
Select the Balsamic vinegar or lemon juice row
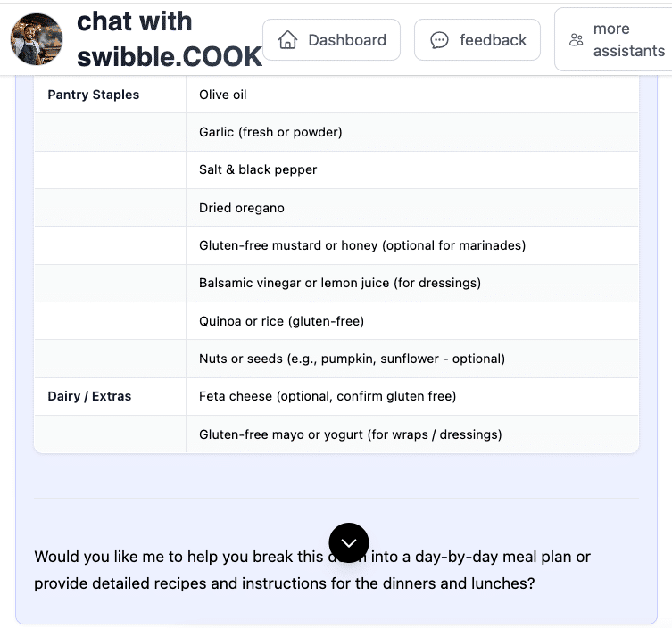tap(340, 283)
